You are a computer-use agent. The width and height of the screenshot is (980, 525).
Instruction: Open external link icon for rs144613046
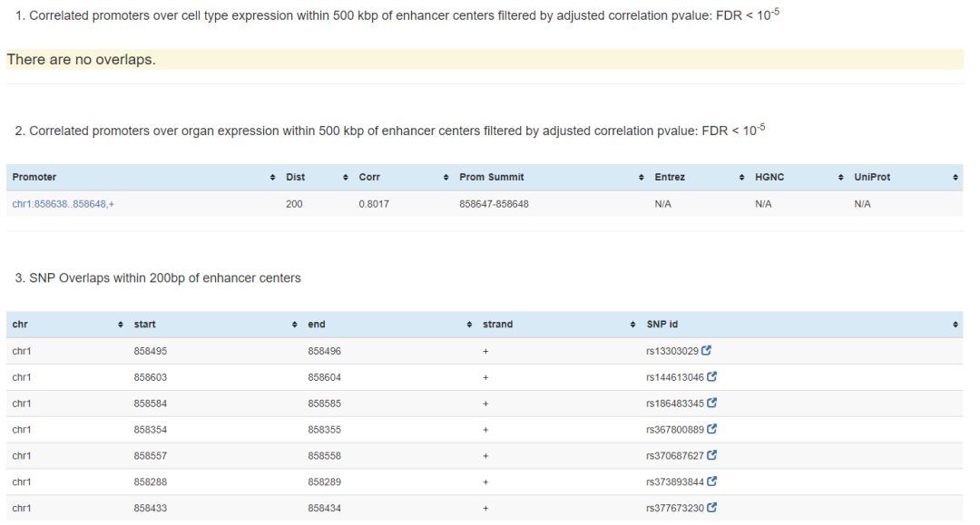tap(712, 377)
